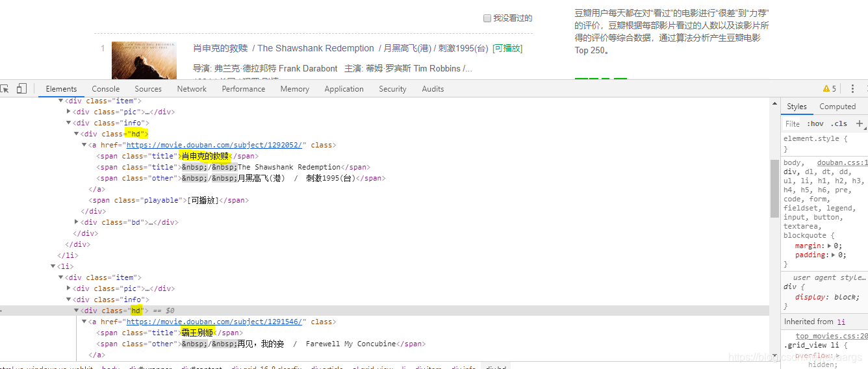Collapse the first div class="info" node
Image resolution: width=868 pixels, height=369 pixels.
point(69,123)
